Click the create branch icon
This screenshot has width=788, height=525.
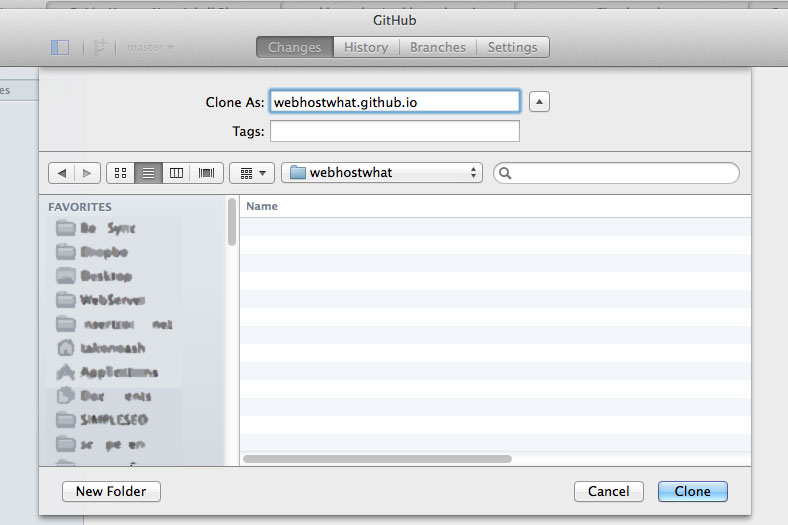(x=100, y=47)
